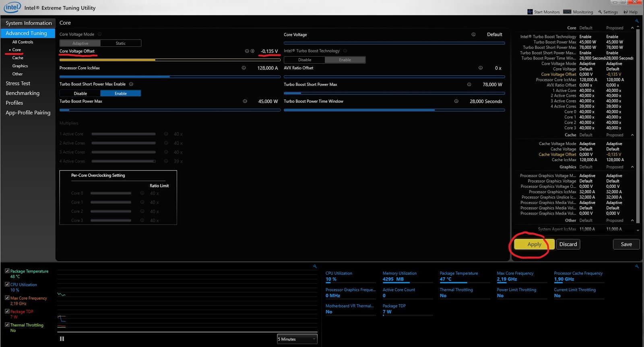Toggle the CPU Utilization graph checkbox
The width and height of the screenshot is (644, 347).
click(x=7, y=284)
